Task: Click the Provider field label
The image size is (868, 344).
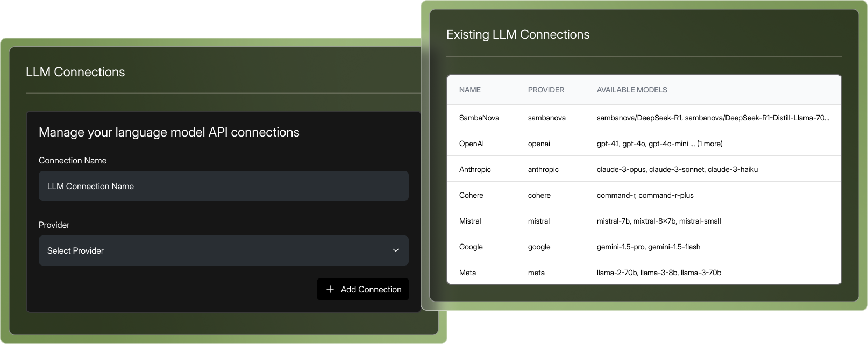Action: (x=54, y=225)
